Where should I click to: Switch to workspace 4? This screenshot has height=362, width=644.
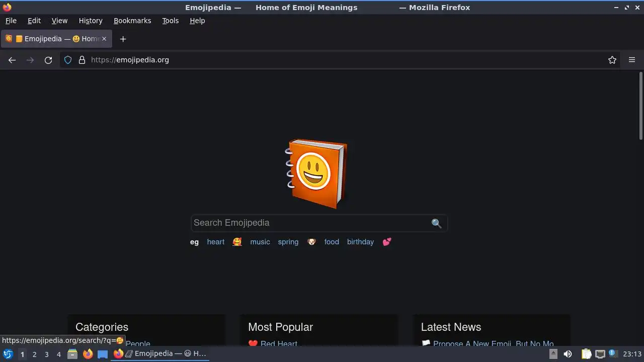pyautogui.click(x=58, y=354)
